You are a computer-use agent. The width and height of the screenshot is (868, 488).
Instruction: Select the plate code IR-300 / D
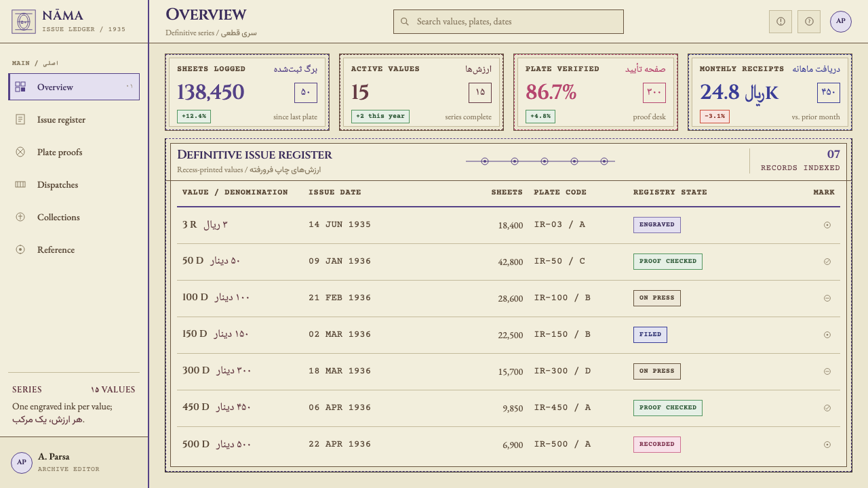(563, 371)
